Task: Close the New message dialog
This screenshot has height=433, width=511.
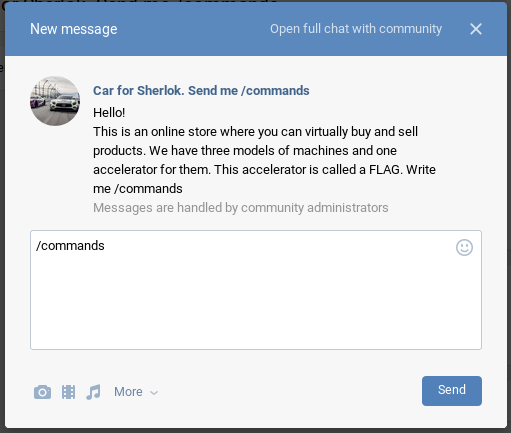Action: 476,29
